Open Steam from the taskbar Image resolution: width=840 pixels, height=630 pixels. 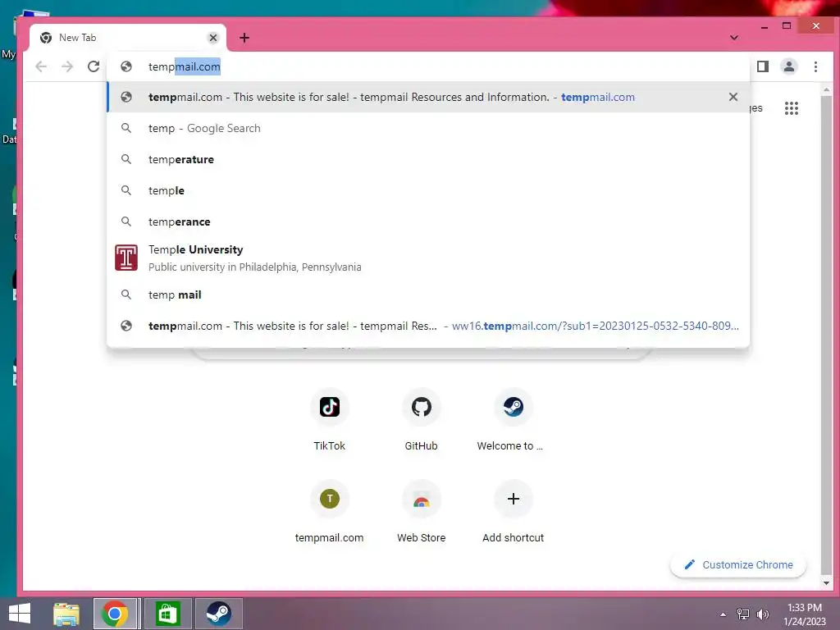[218, 614]
